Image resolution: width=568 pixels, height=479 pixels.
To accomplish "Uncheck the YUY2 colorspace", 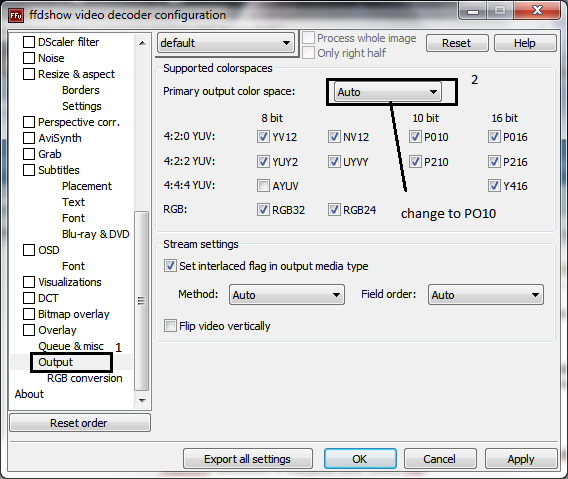I will [263, 162].
